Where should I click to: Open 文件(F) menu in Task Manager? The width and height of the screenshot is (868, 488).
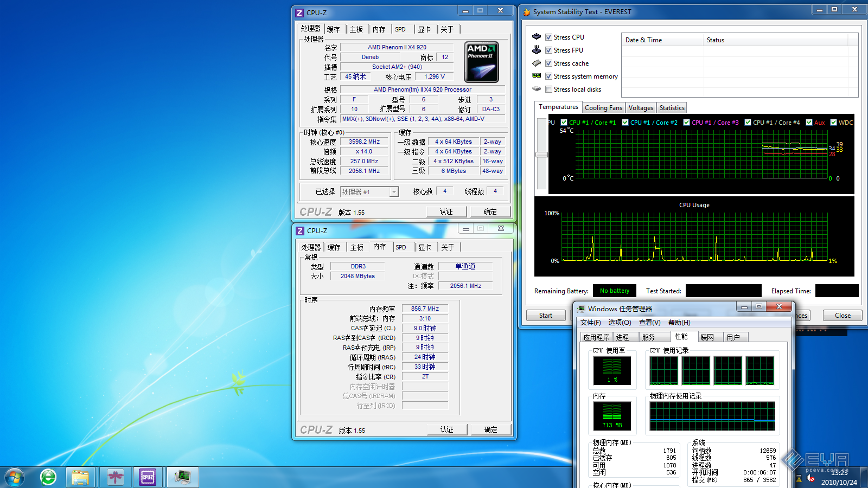(591, 322)
